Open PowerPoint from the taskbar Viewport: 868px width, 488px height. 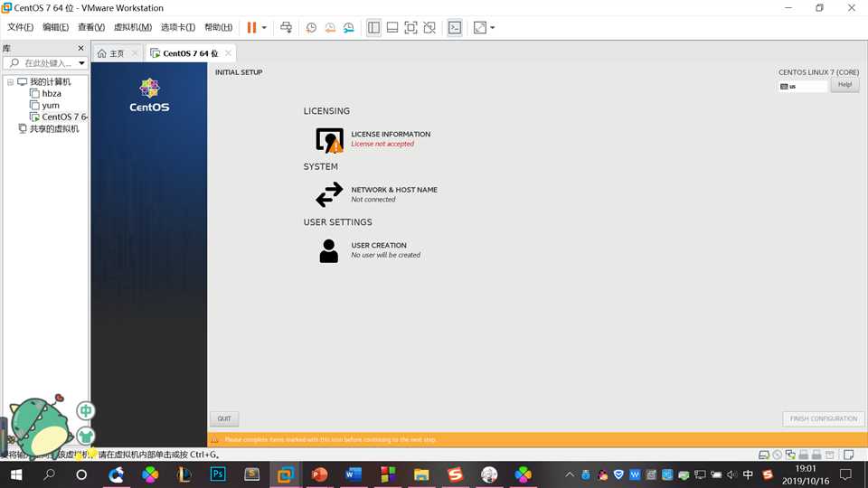coord(319,474)
